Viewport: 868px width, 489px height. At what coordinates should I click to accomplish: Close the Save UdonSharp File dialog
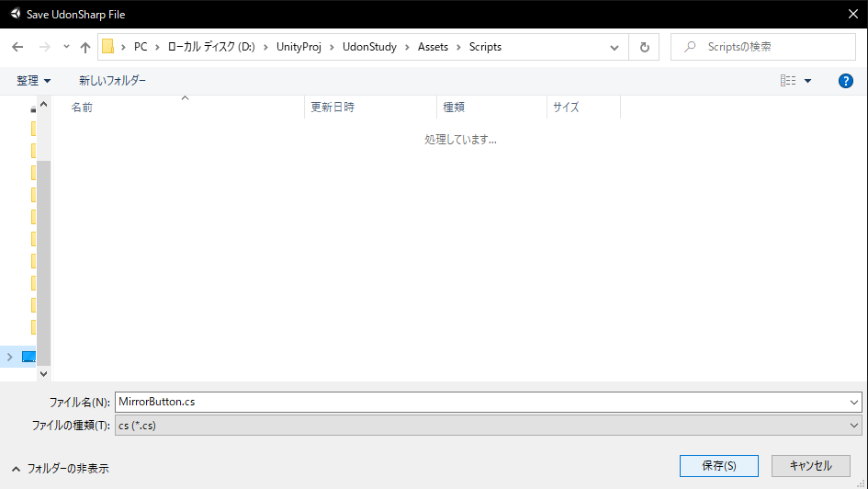point(853,15)
